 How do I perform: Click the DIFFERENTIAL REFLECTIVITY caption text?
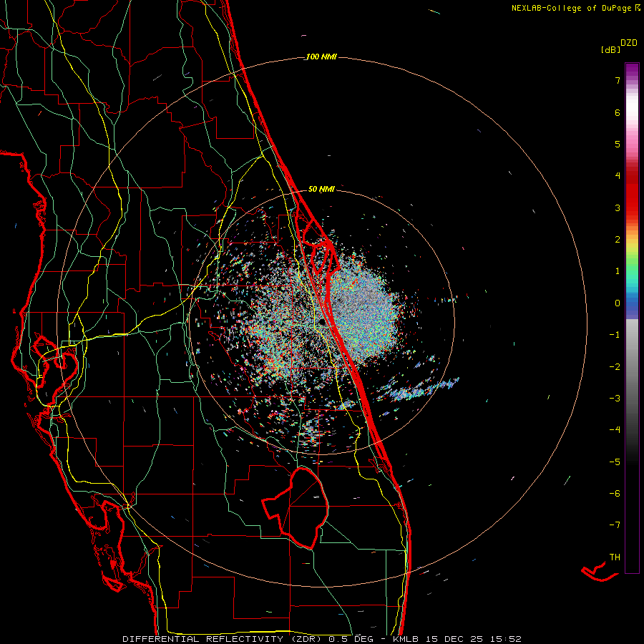(203, 639)
